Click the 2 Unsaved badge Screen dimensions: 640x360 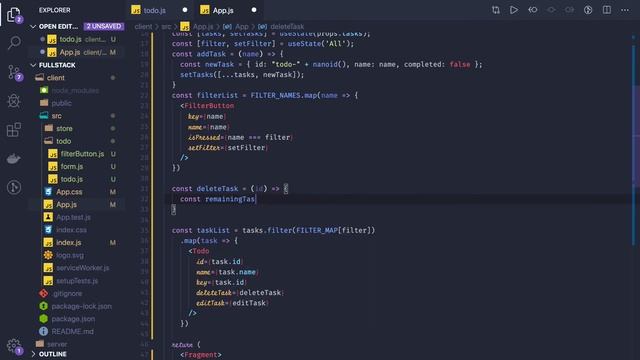coord(104,27)
